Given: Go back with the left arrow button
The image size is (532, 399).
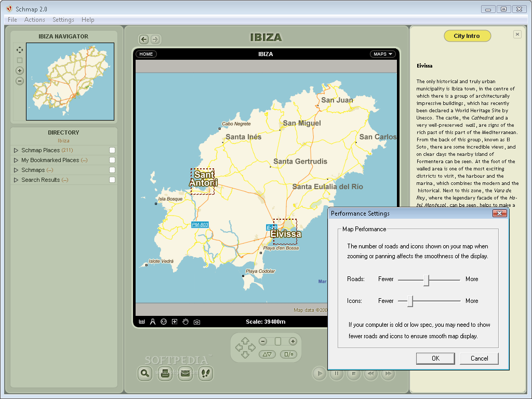Looking at the screenshot, I should 144,39.
